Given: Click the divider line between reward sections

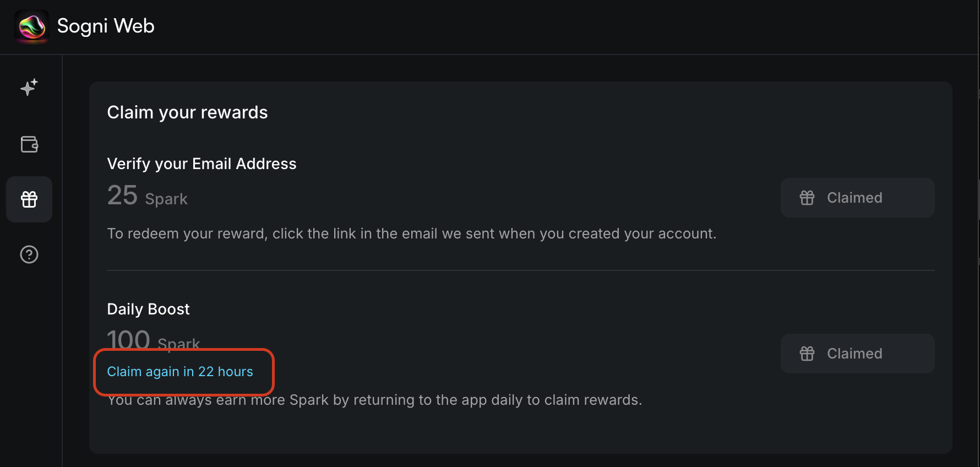Looking at the screenshot, I should 520,270.
